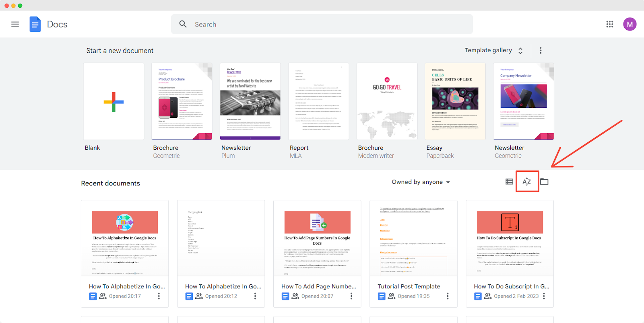644x323 pixels.
Task: Create a Blank document from the plus thumbnail
Action: tap(114, 101)
